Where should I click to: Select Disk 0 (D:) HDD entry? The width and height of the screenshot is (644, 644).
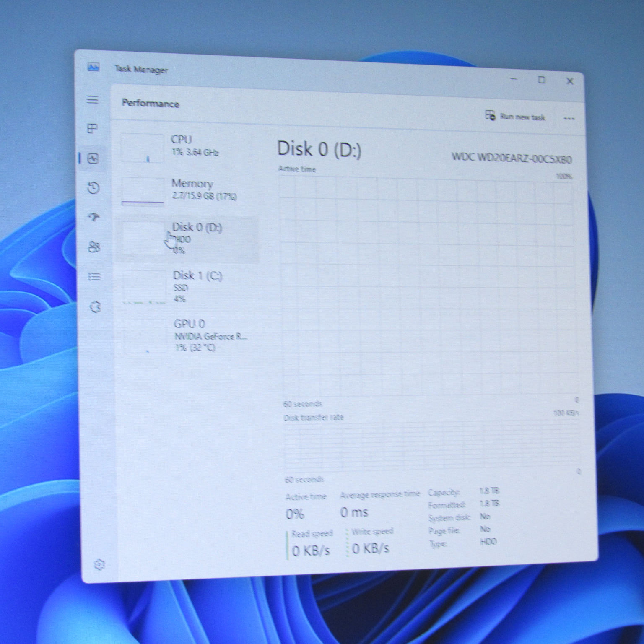click(x=188, y=239)
